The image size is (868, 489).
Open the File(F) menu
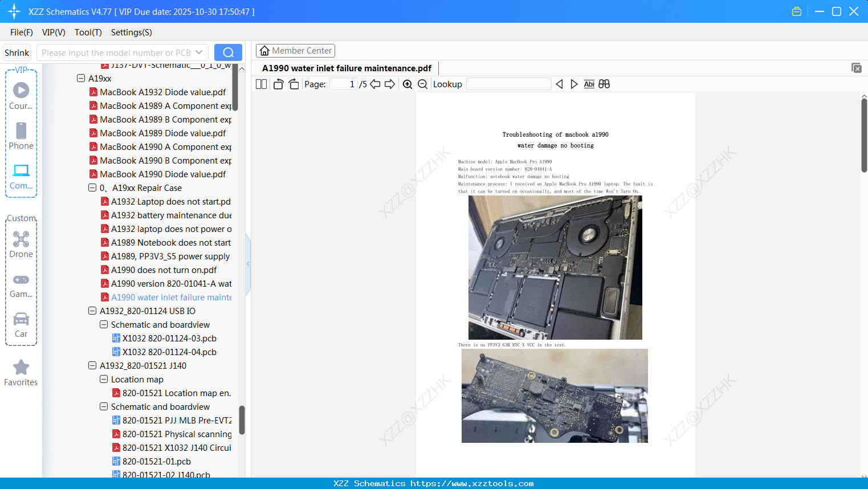point(22,32)
